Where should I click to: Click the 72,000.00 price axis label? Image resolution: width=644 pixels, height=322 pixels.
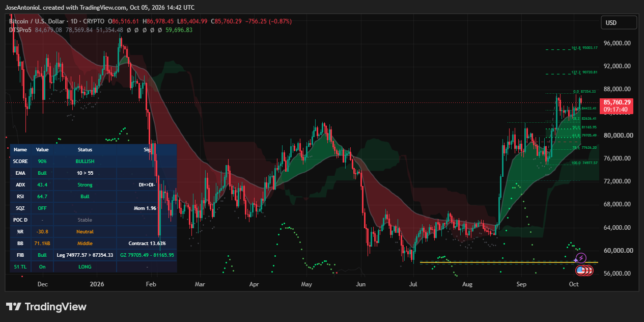[x=618, y=181]
